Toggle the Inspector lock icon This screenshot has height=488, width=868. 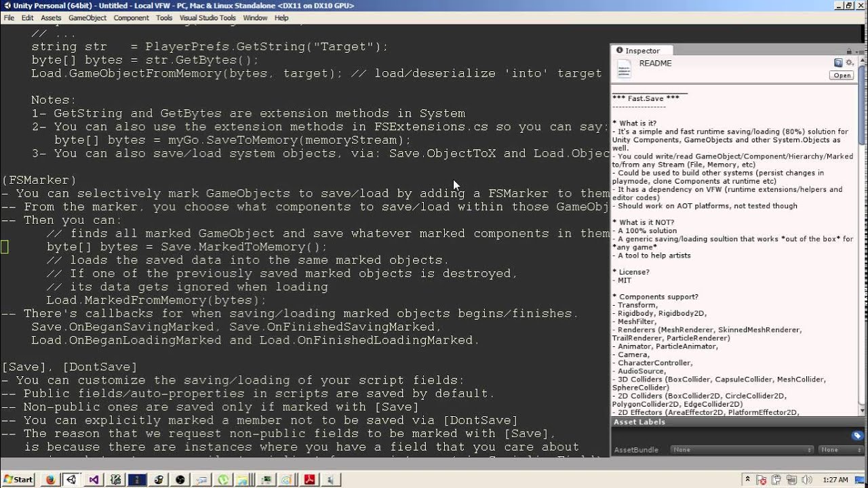click(848, 51)
